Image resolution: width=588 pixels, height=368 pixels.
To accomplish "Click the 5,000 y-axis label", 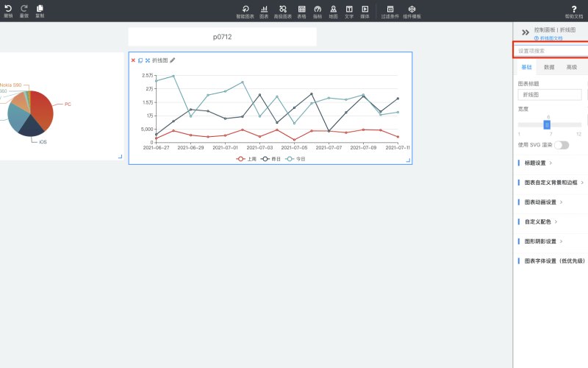I will [147, 130].
